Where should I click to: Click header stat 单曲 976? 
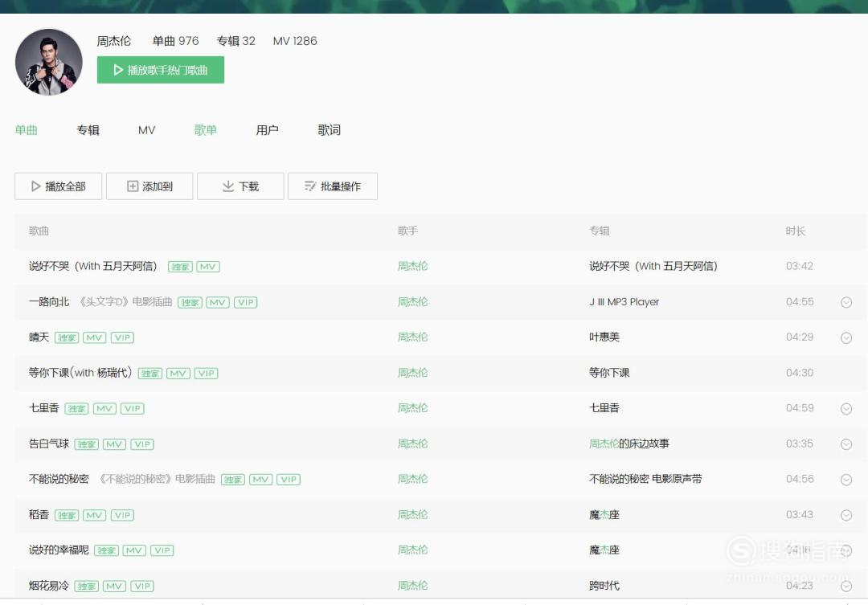(x=175, y=41)
